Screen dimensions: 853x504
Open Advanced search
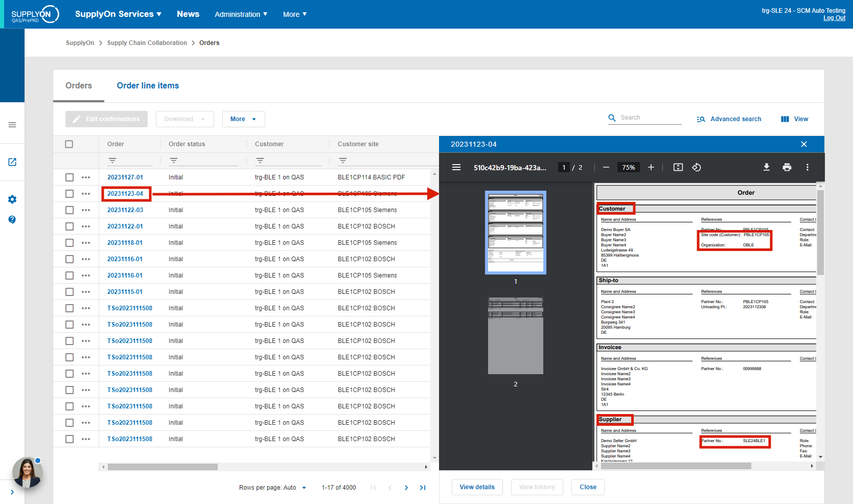click(x=729, y=119)
